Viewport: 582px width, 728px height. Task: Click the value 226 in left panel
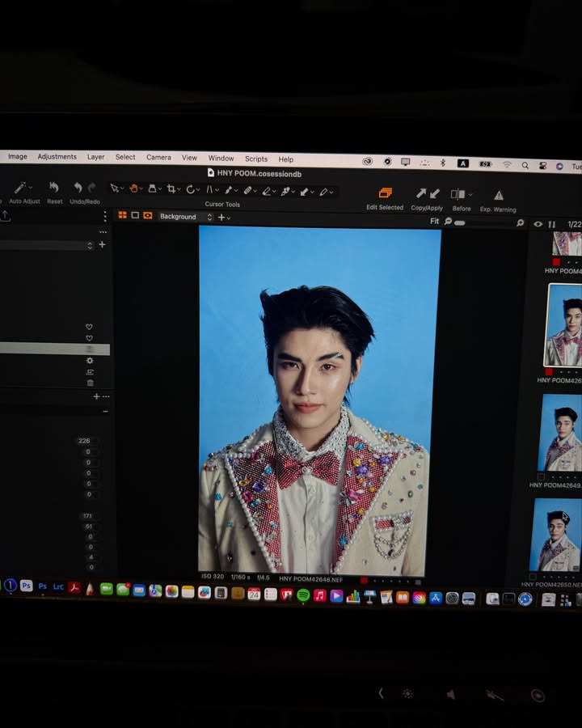pos(84,441)
